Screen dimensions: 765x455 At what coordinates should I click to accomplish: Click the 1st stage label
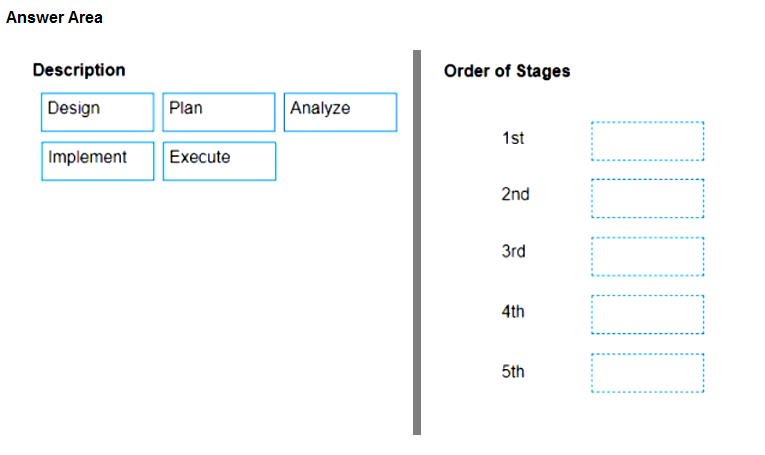coord(513,138)
